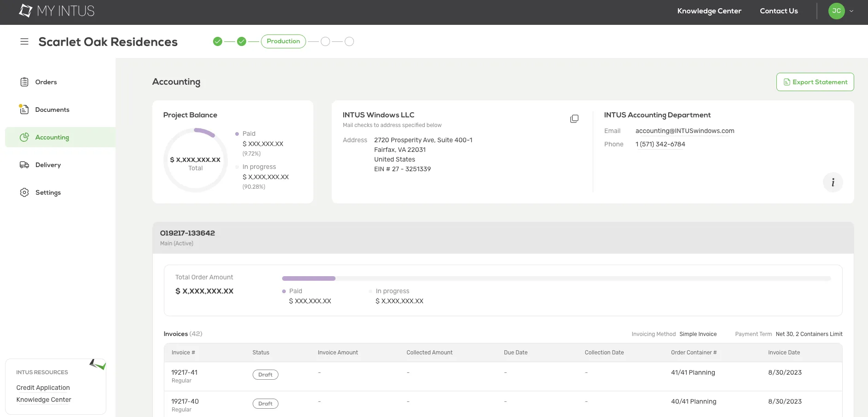Open Credit Application under INTUS Resources

(43, 387)
